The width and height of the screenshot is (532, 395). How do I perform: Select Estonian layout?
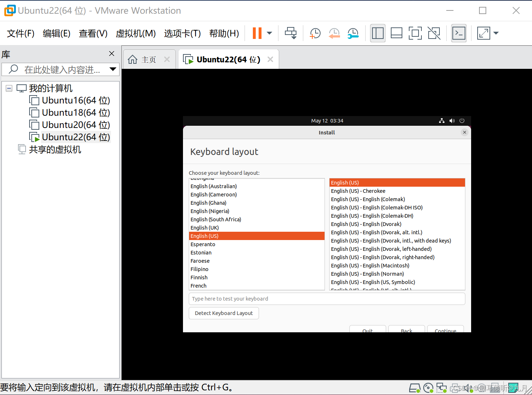point(257,253)
